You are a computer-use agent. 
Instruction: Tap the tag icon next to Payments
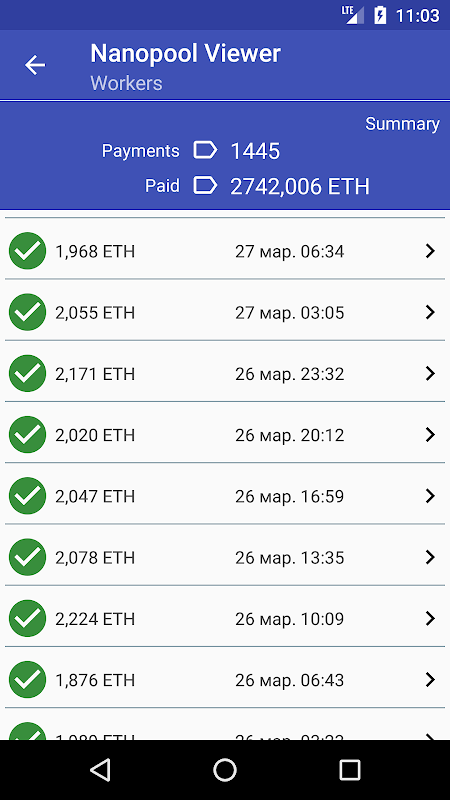click(205, 151)
